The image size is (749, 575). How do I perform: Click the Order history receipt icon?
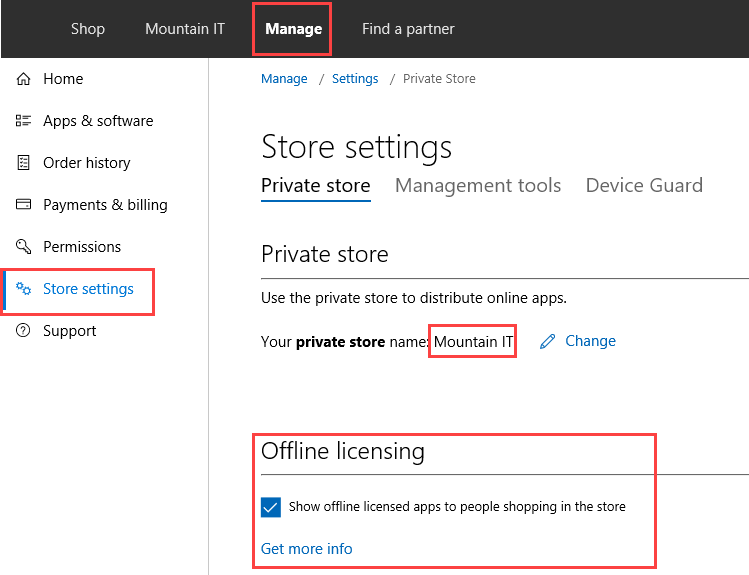tap(24, 163)
